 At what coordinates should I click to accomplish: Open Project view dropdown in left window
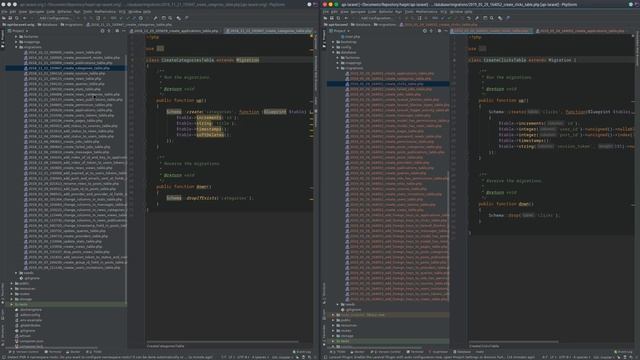coord(18,31)
